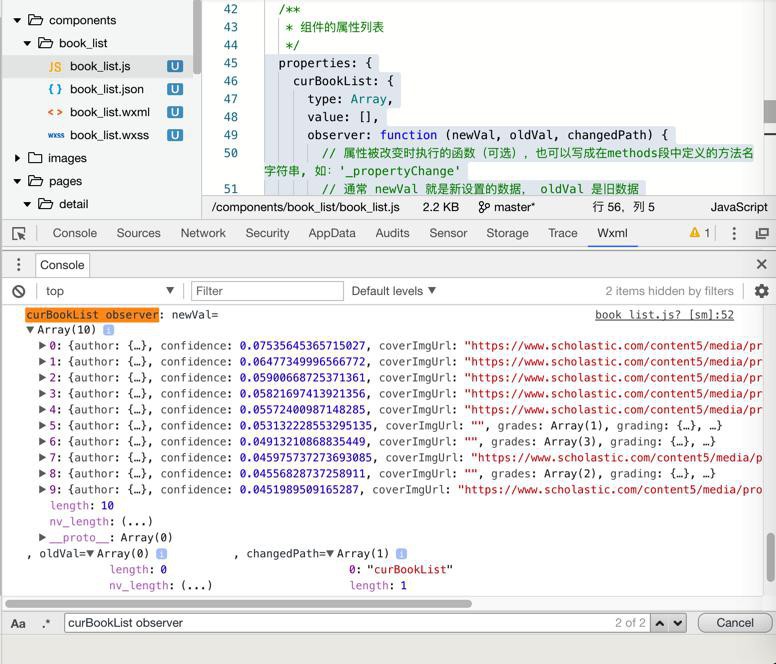Click the clear console icon
Viewport: 776px width, 664px height.
point(19,291)
